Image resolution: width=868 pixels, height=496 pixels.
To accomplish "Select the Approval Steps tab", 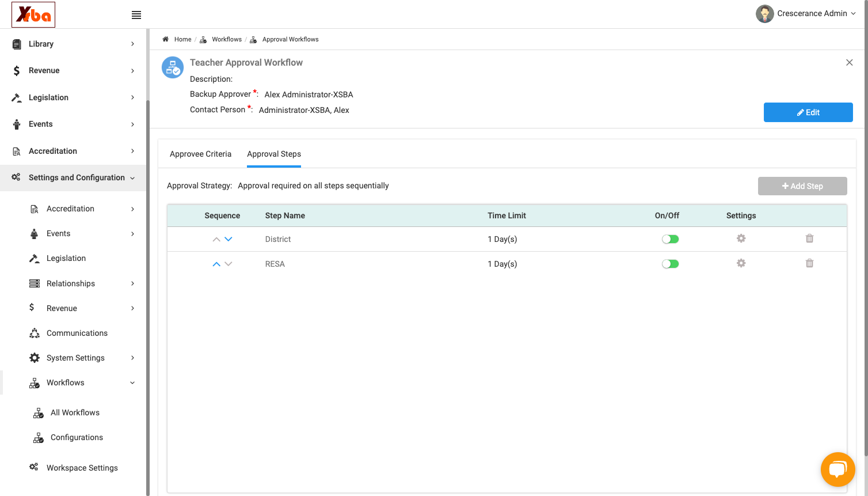I will pos(274,154).
